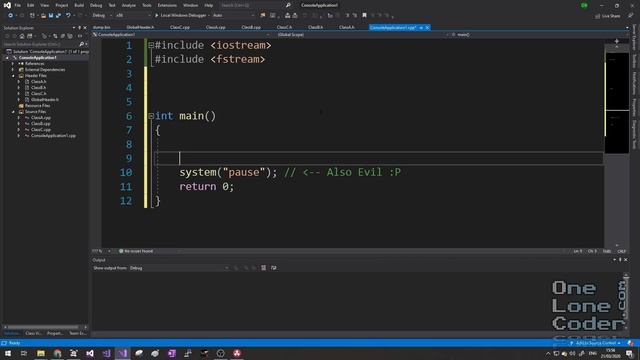640x360 pixels.
Task: Collapse the include block at line 1
Action: (x=151, y=45)
